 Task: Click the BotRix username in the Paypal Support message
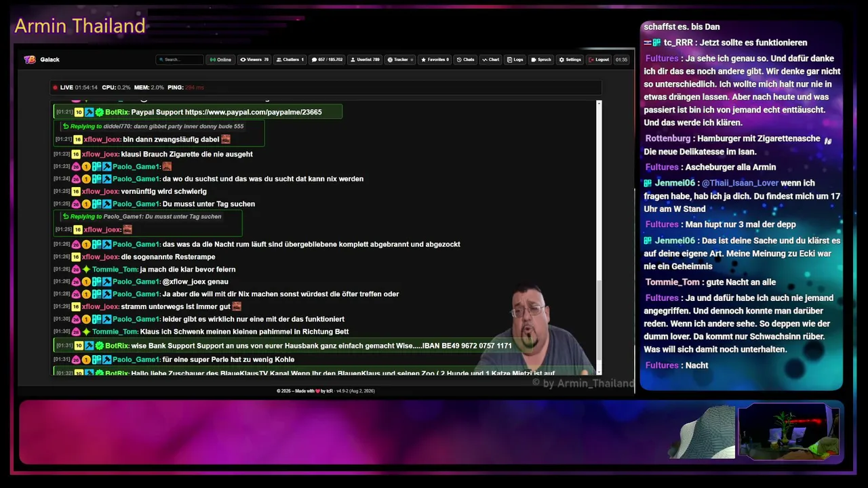117,112
